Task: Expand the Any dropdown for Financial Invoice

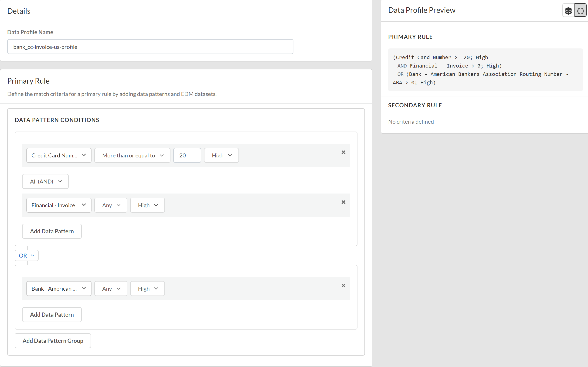Action: [111, 205]
